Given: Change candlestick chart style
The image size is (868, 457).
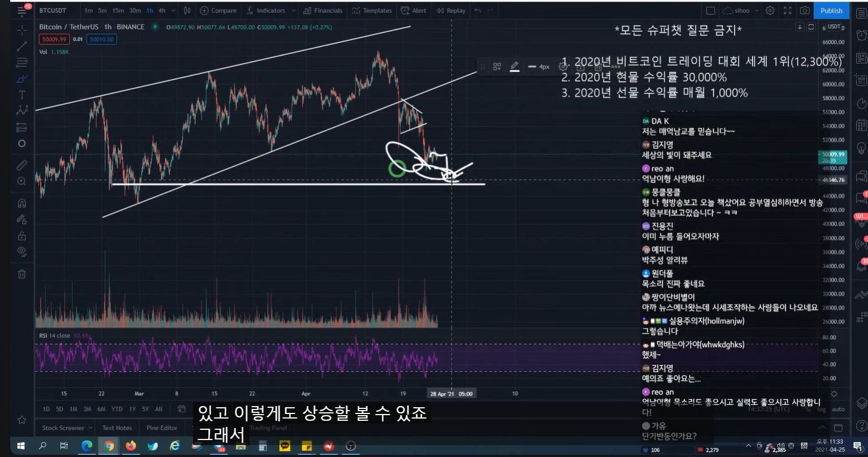Looking at the screenshot, I should 187,10.
